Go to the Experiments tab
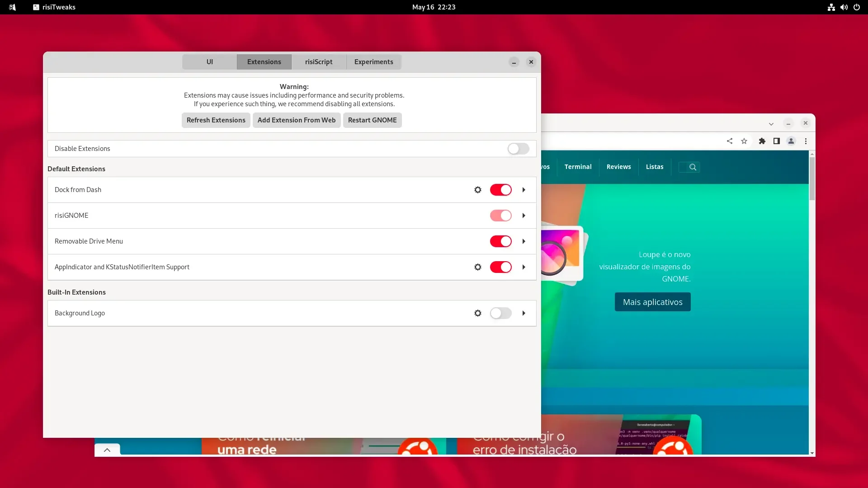Screen dimensions: 868x488 click(374, 62)
